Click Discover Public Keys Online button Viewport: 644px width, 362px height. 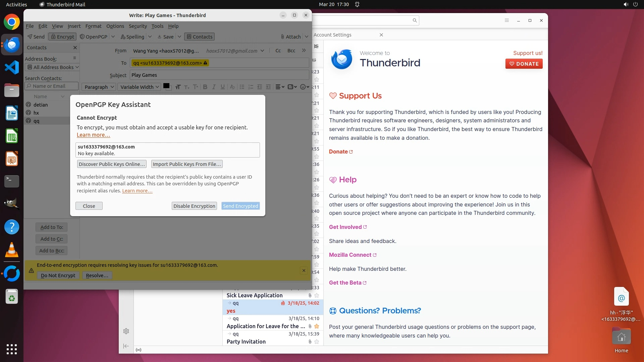pos(112,164)
